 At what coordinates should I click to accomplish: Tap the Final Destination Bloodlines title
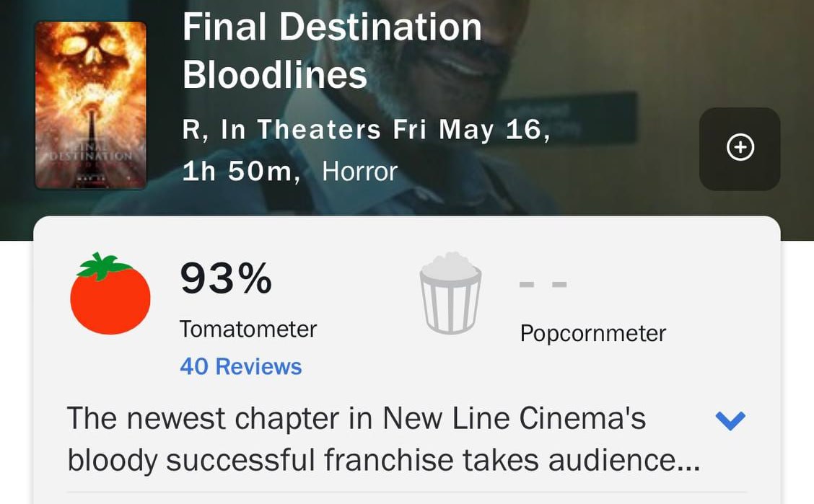point(332,50)
